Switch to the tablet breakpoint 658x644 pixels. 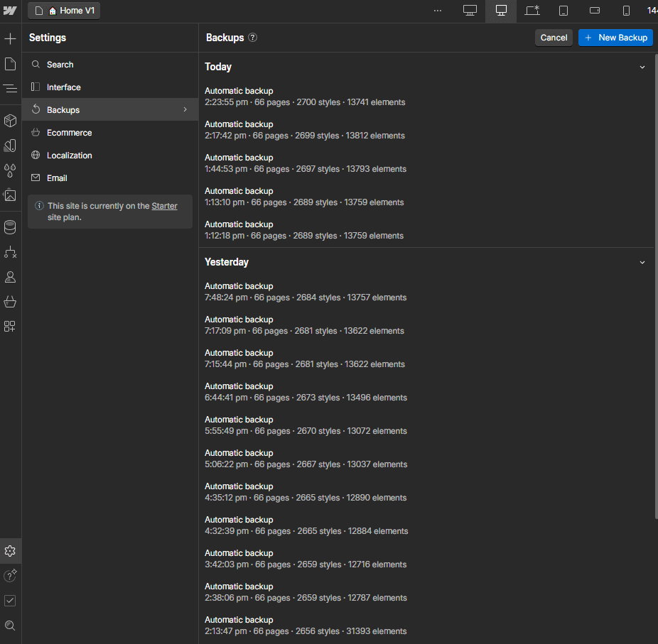click(563, 11)
